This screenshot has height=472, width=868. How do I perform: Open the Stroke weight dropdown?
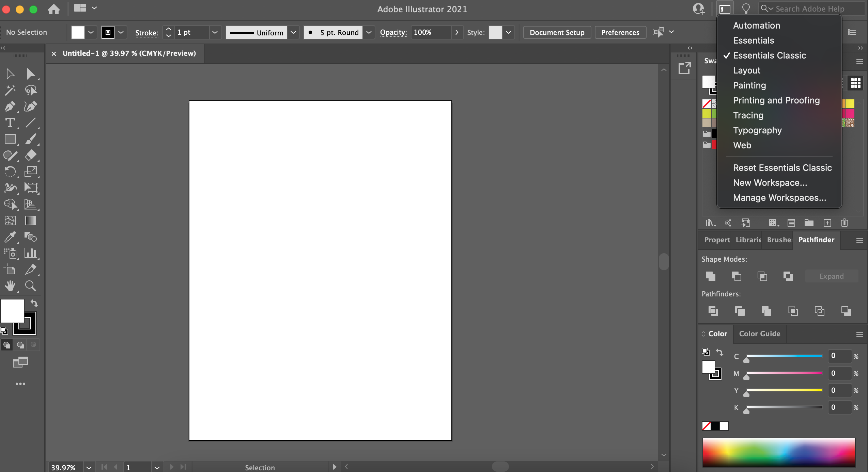[x=215, y=32]
